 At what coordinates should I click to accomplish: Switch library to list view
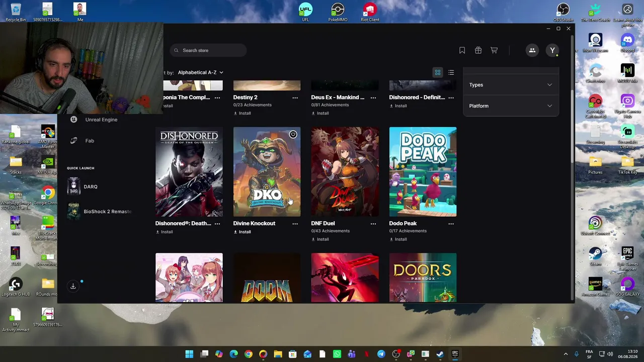(x=451, y=72)
